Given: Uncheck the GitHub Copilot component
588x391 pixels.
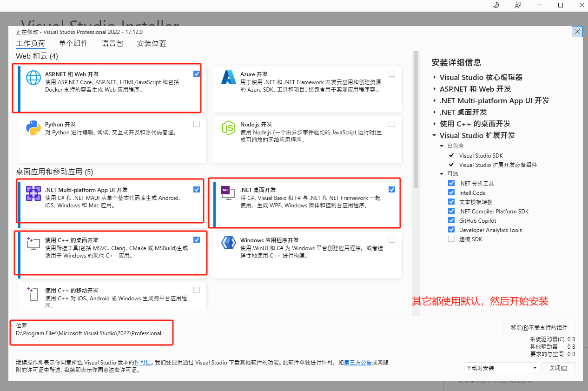Looking at the screenshot, I should point(451,220).
